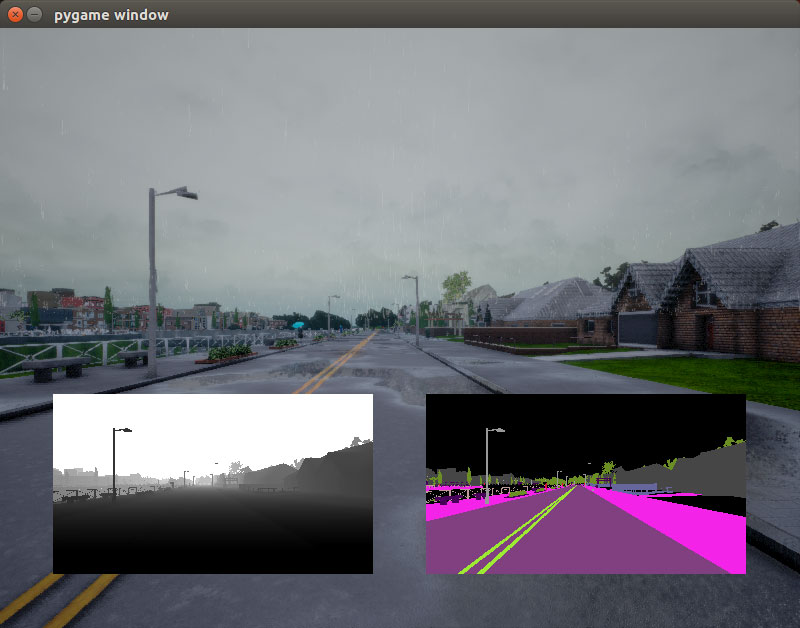Click the street lamp on right sidewalk
This screenshot has height=628, width=800.
416,310
